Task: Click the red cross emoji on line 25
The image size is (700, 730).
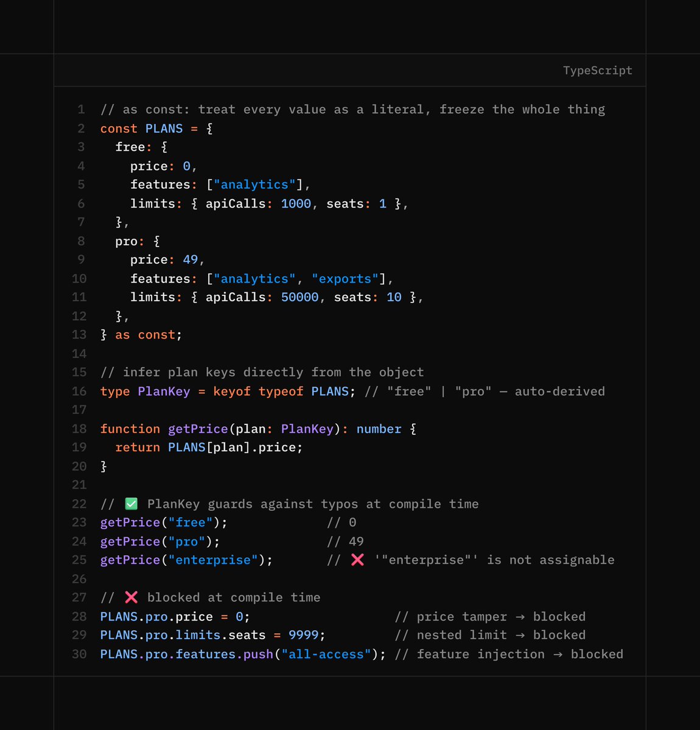Action: 357,560
